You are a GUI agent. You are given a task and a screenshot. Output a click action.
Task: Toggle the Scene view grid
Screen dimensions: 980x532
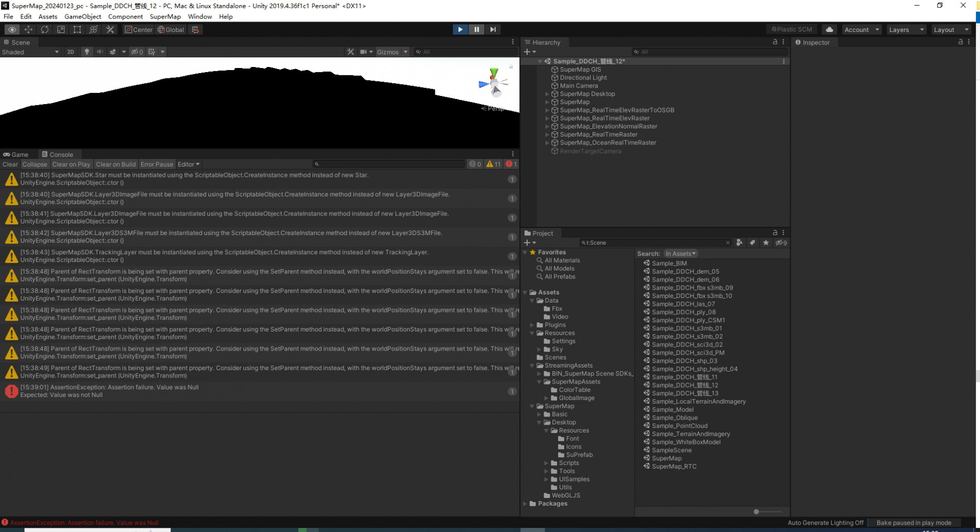[x=152, y=52]
